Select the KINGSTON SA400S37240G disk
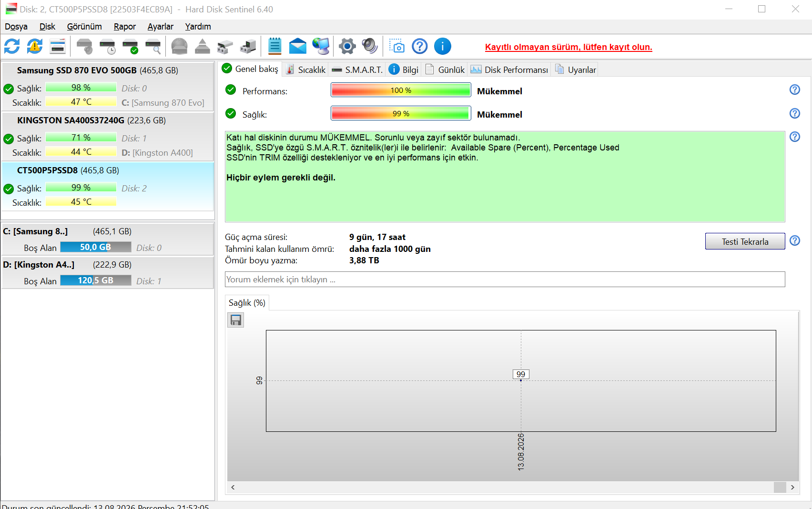 pos(108,136)
